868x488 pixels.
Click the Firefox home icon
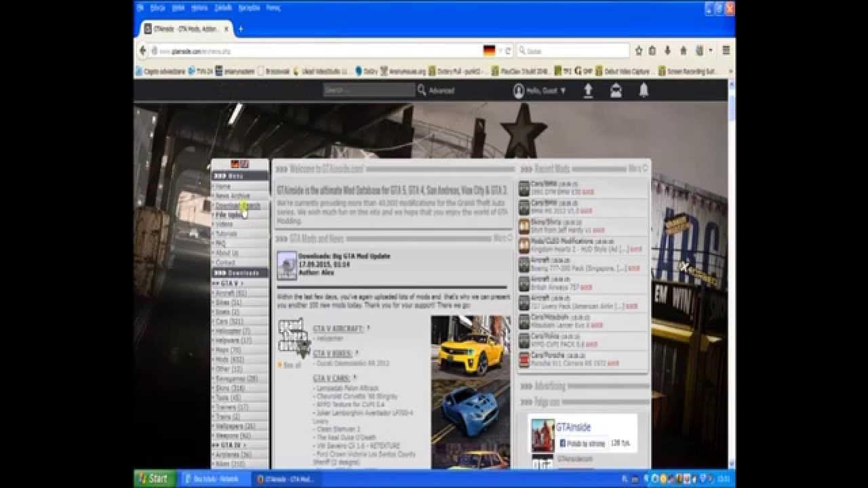click(x=683, y=50)
